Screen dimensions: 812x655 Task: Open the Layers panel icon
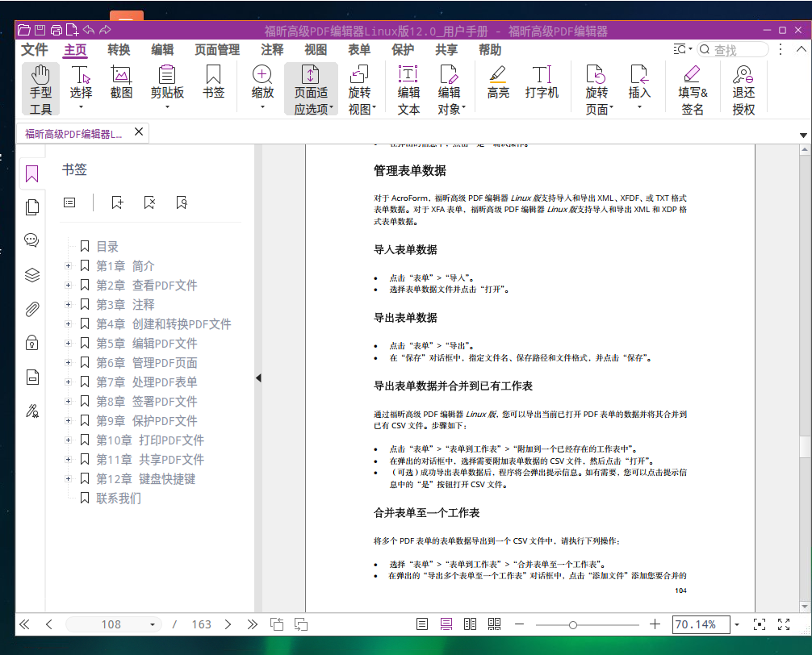tap(31, 275)
